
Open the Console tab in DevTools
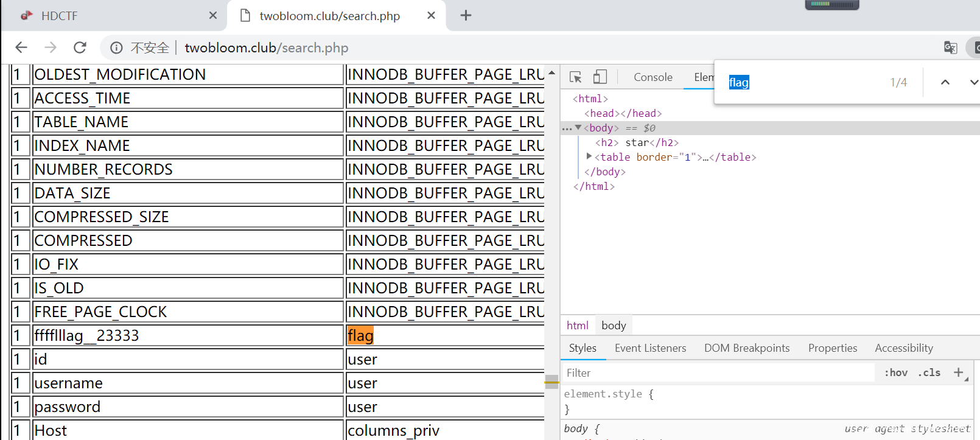(653, 77)
